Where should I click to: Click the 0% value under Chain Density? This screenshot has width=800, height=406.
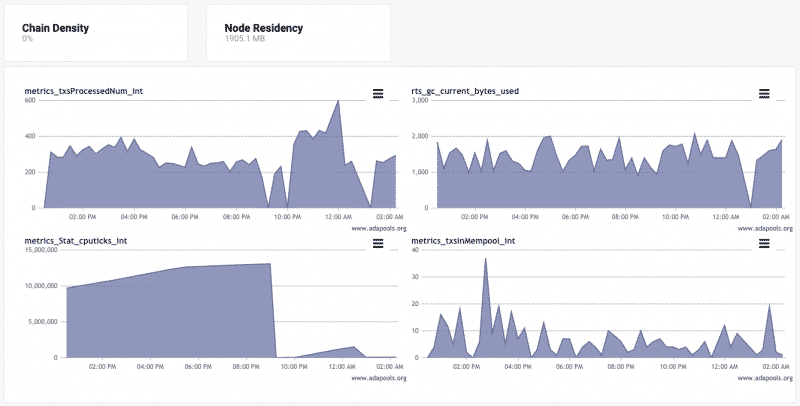(28, 40)
